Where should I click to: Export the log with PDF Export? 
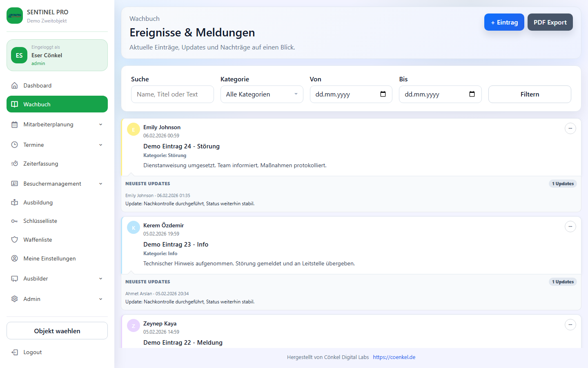550,22
